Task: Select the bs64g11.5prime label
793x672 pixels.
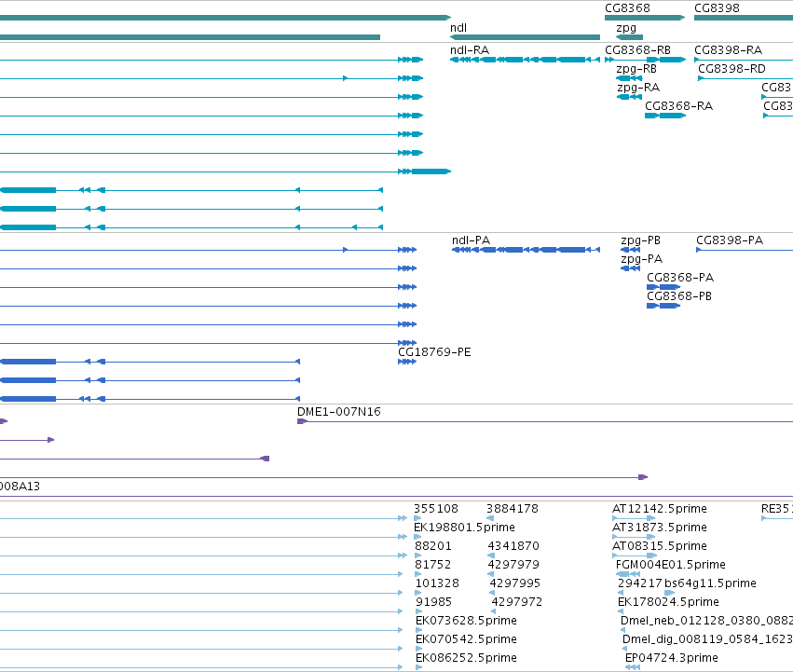Action: coord(710,583)
